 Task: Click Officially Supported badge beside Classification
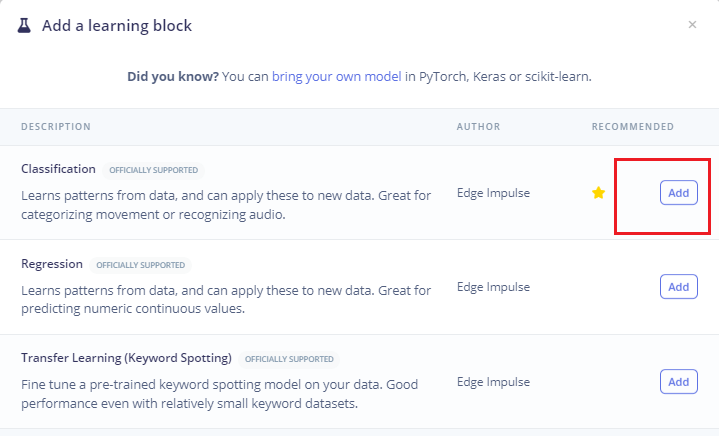point(154,170)
